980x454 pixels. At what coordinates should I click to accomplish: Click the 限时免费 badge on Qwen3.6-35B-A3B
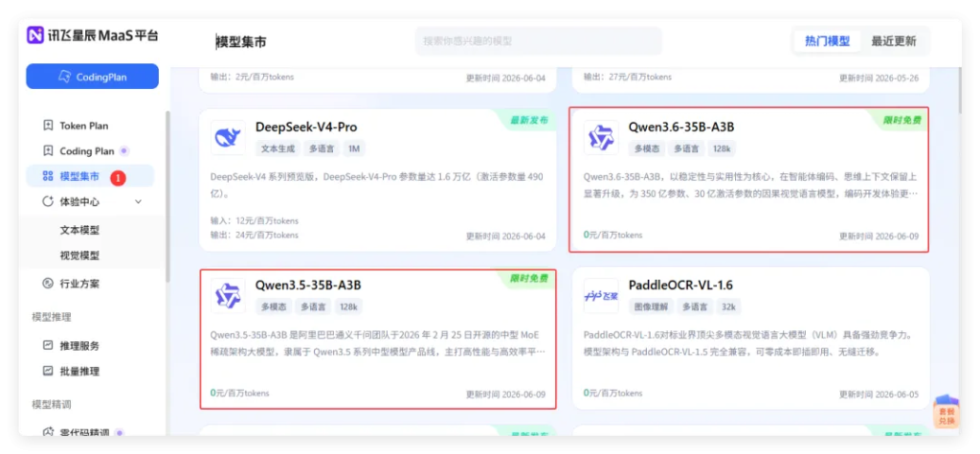[x=902, y=121]
